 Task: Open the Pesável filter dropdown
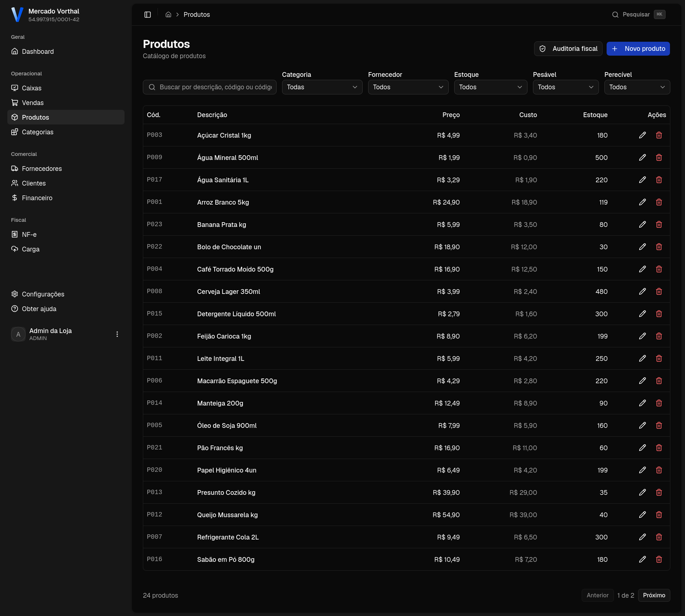pos(566,87)
